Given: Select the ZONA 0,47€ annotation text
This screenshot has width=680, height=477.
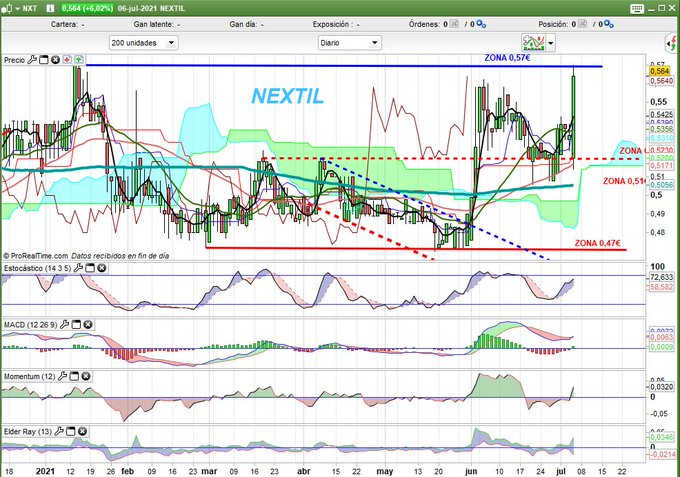Looking at the screenshot, I should click(597, 243).
